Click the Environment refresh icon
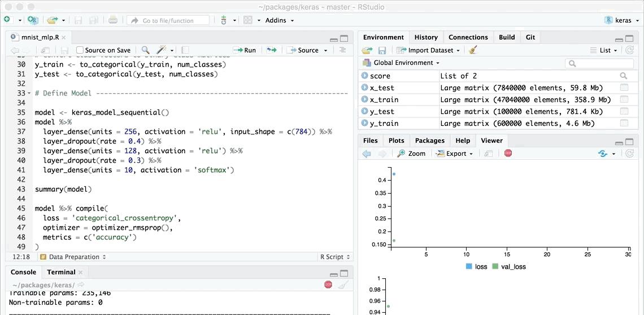Image resolution: width=644 pixels, height=315 pixels. 629,50
